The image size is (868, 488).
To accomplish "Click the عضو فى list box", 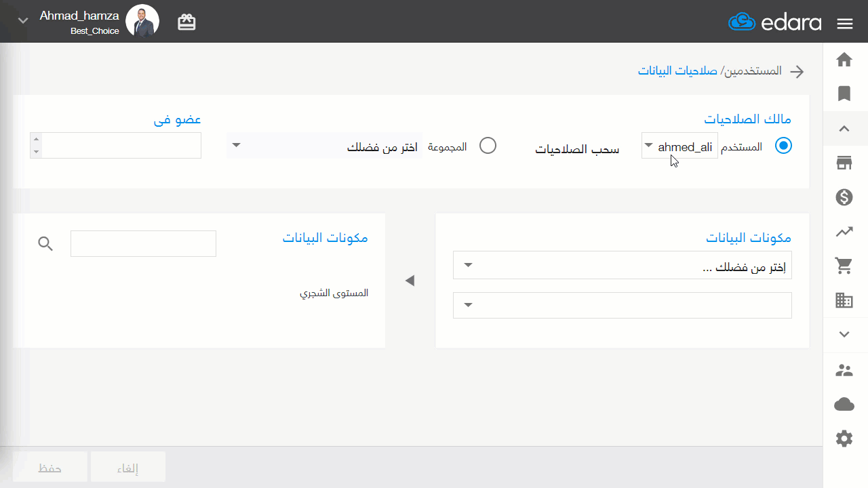I will point(115,146).
